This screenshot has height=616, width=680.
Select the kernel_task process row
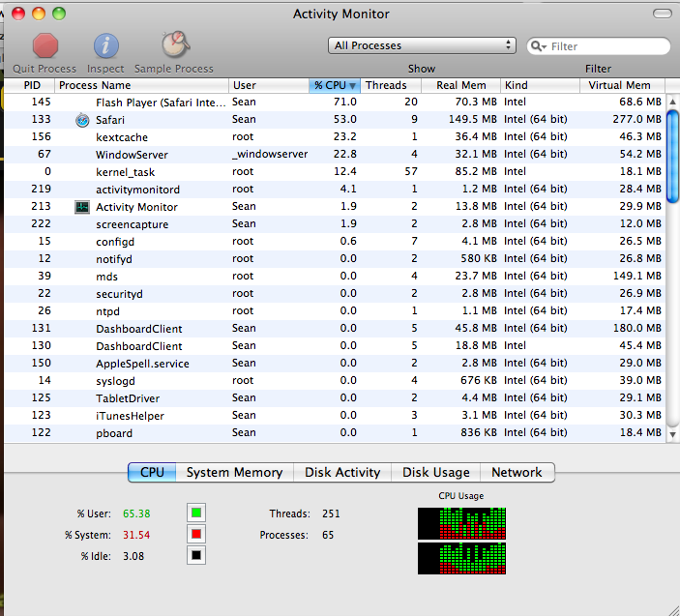coord(335,172)
